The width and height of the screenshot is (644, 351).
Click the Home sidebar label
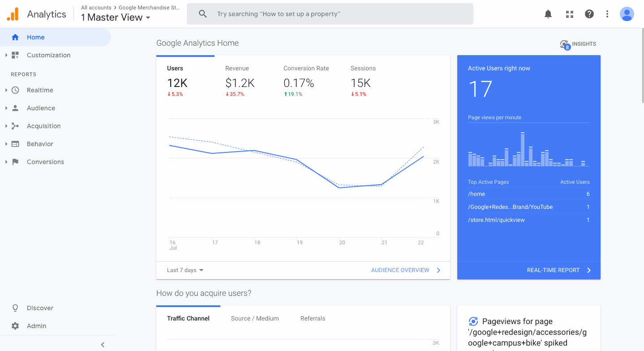pos(35,37)
